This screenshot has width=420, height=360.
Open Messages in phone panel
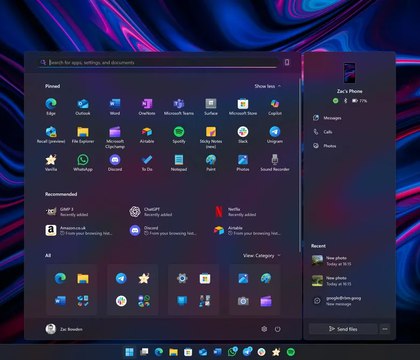click(327, 118)
